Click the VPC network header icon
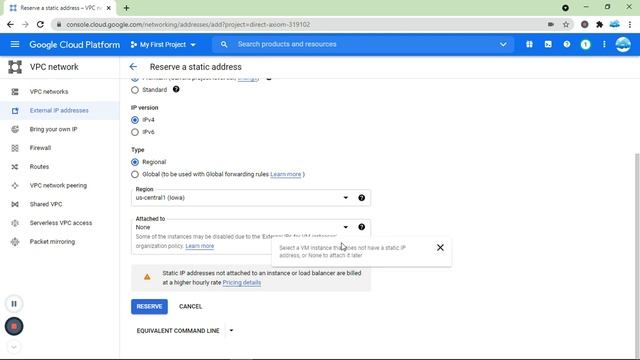Image resolution: width=640 pixels, height=360 pixels. click(x=15, y=67)
